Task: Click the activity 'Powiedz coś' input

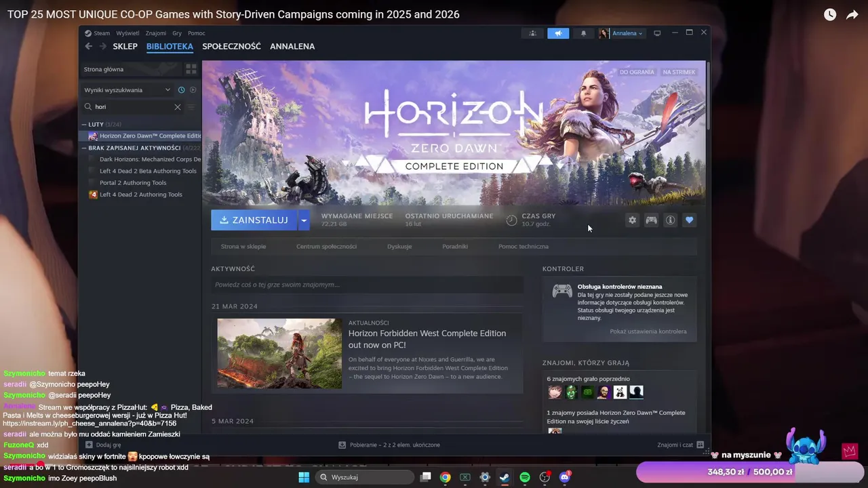Action: (367, 285)
